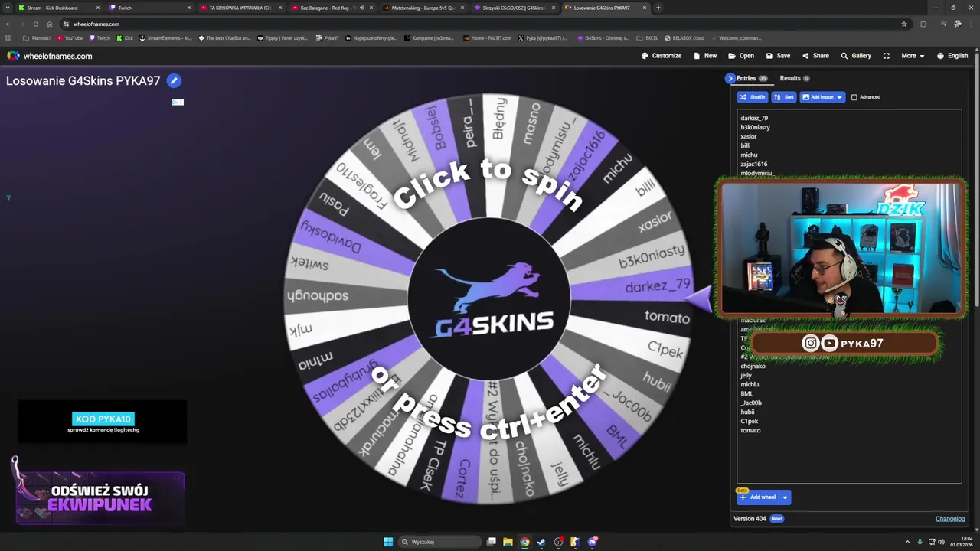This screenshot has height=551, width=980.
Task: Switch to the Entries tab
Action: (751, 78)
